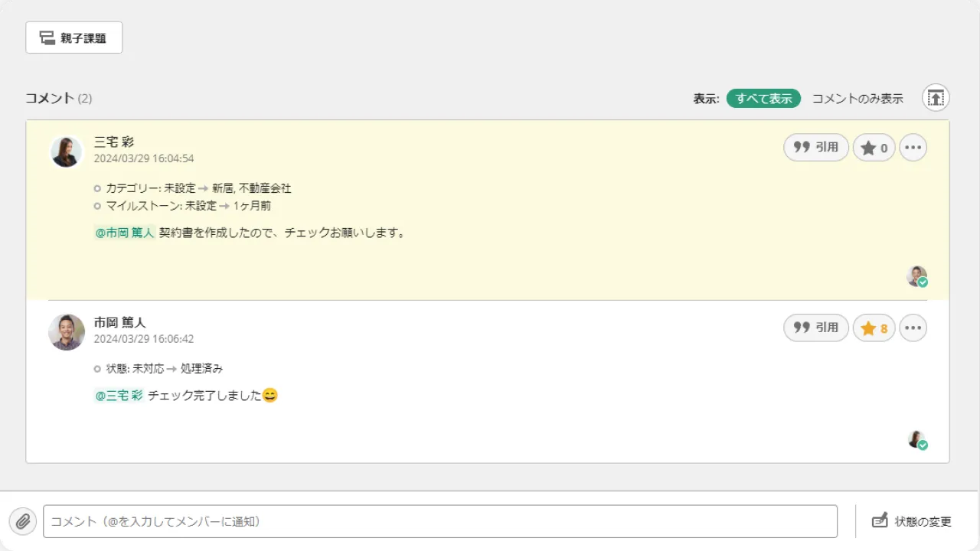Image resolution: width=980 pixels, height=551 pixels.
Task: Open the paperclip attachment icon
Action: pyautogui.click(x=23, y=521)
